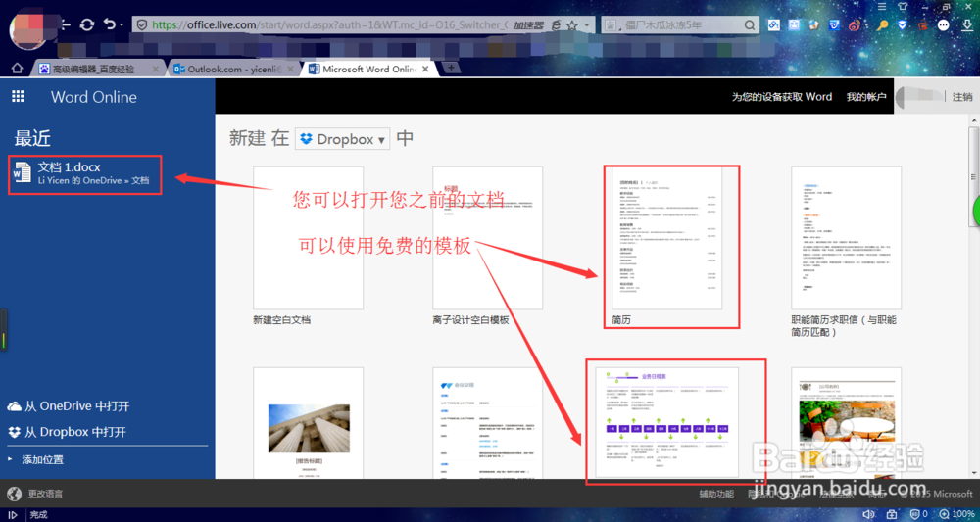Click the key password extension icon
The height and width of the screenshot is (522, 980).
(883, 25)
